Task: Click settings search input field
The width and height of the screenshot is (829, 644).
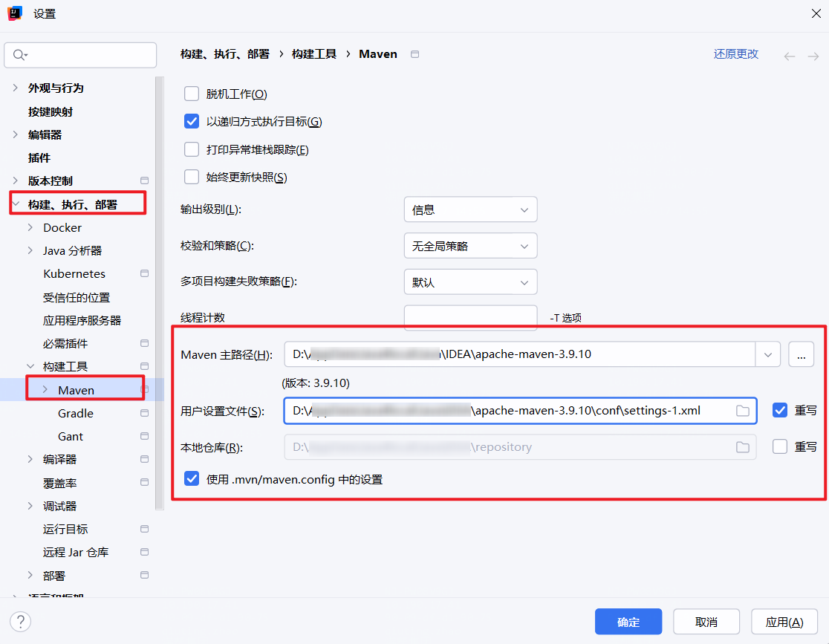Action: 80,55
